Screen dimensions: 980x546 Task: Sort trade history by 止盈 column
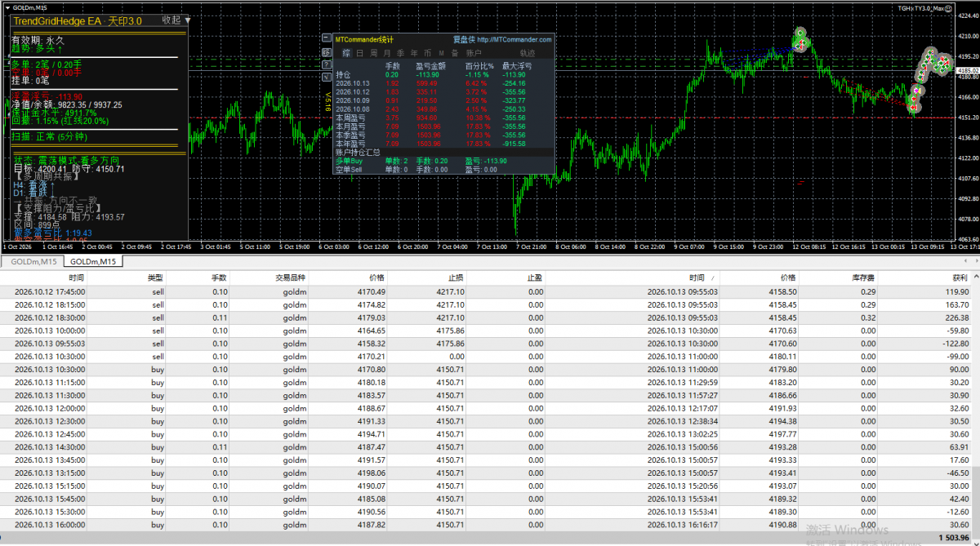(535, 277)
